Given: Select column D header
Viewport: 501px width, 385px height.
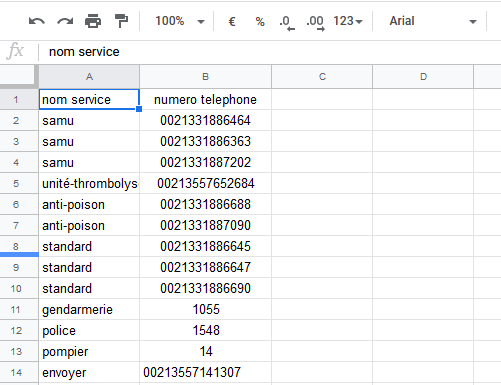Looking at the screenshot, I should click(423, 77).
